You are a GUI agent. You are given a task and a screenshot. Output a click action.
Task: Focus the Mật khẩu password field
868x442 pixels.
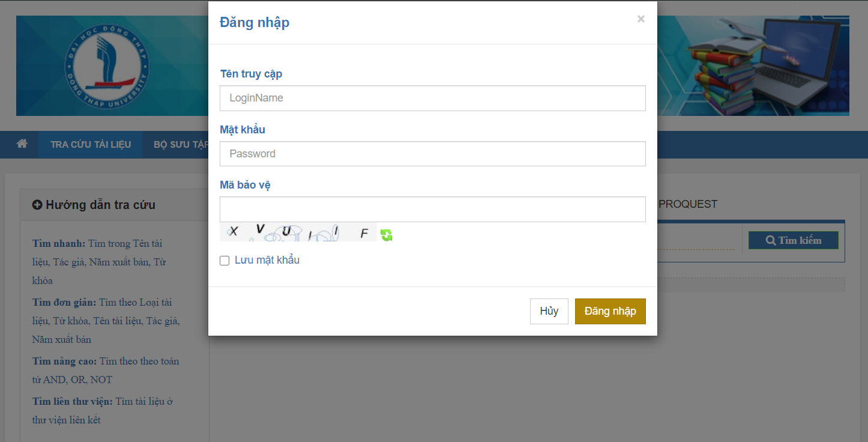432,154
